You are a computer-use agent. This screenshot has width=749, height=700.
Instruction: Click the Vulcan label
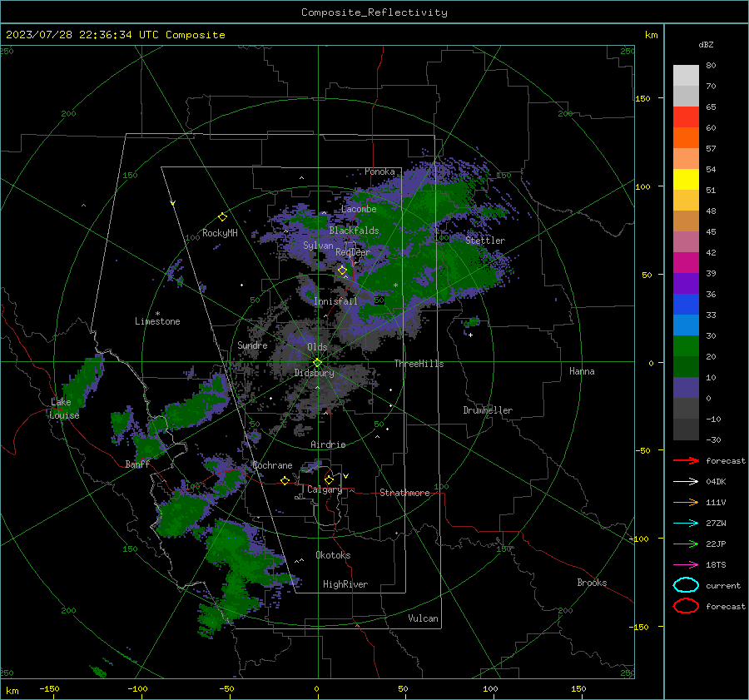(424, 618)
